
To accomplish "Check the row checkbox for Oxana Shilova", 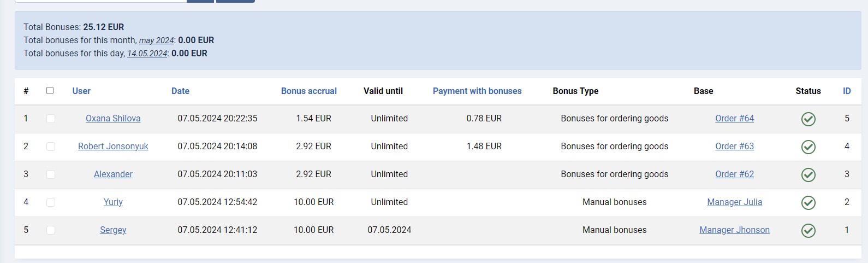I will click(51, 119).
